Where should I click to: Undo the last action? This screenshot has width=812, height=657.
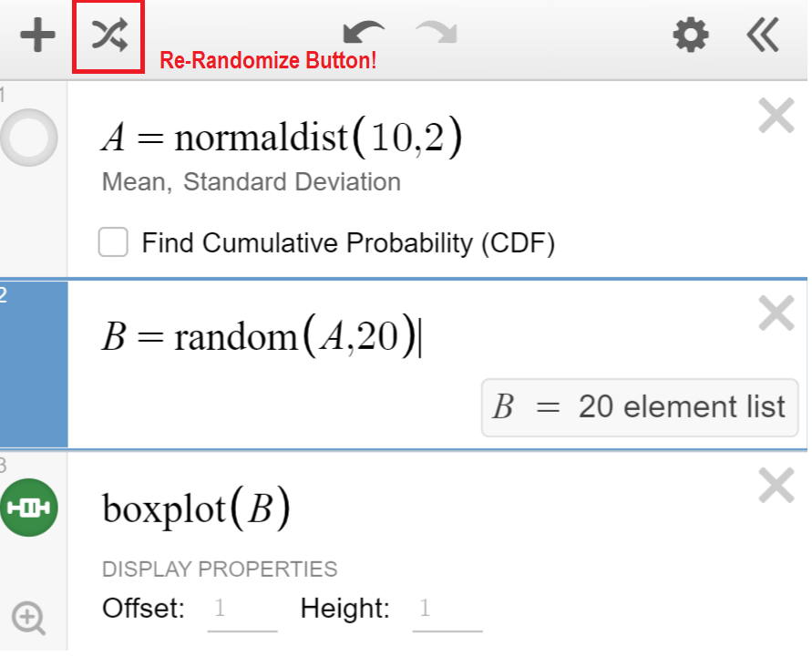(364, 35)
